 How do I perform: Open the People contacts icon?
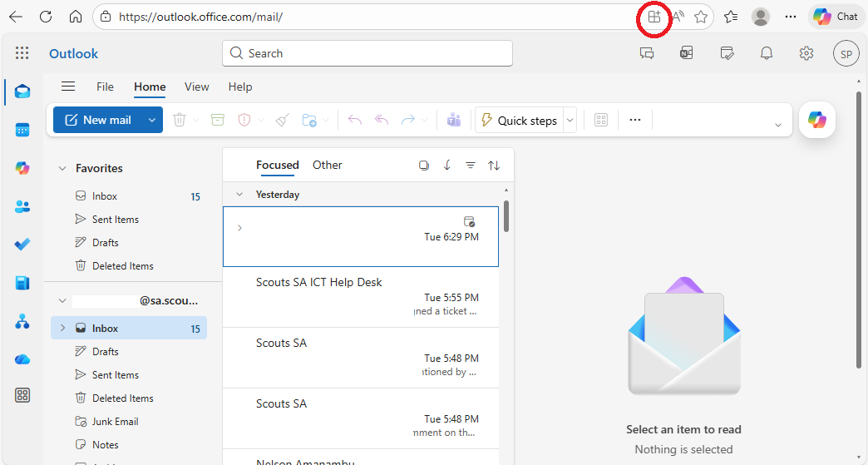point(22,206)
